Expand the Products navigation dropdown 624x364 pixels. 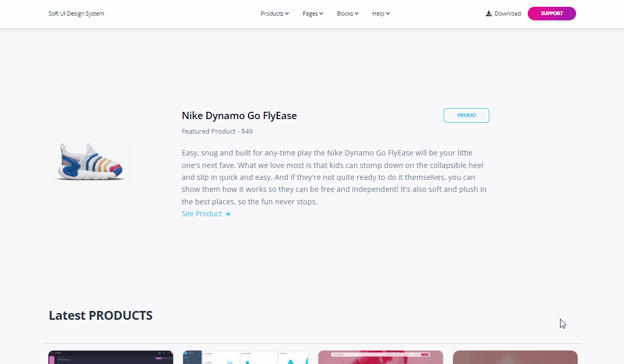pos(275,14)
